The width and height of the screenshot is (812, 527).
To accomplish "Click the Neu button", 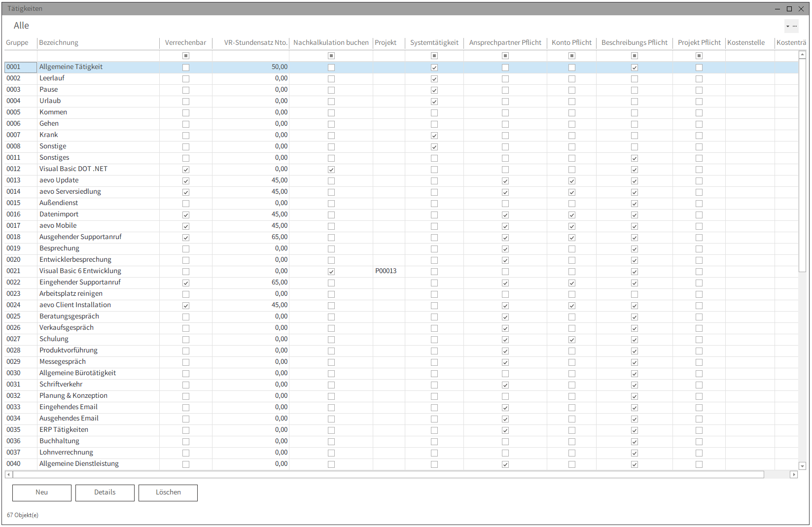I will point(42,492).
